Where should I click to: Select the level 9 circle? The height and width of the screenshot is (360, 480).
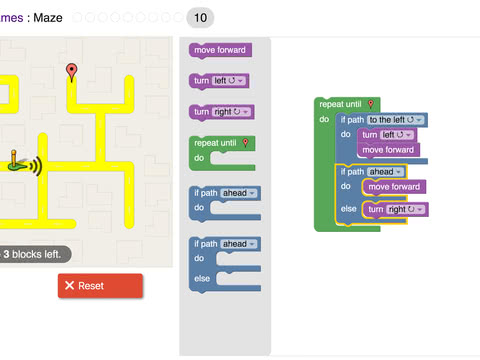click(x=178, y=17)
